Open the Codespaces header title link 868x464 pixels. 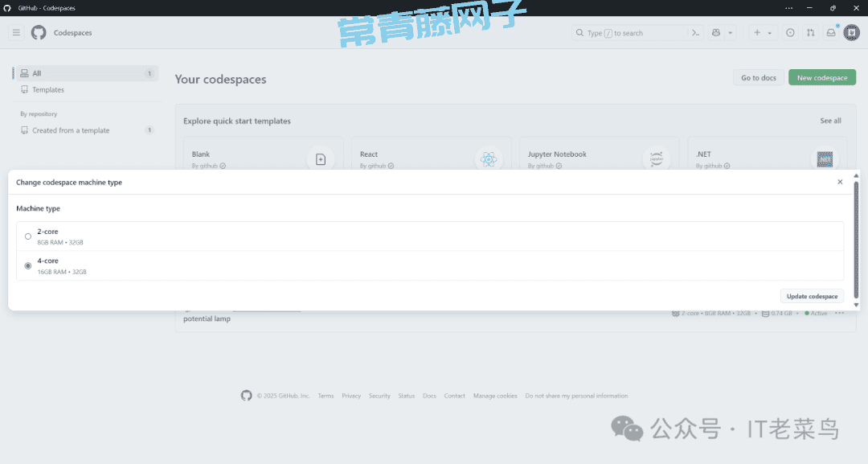coord(72,33)
